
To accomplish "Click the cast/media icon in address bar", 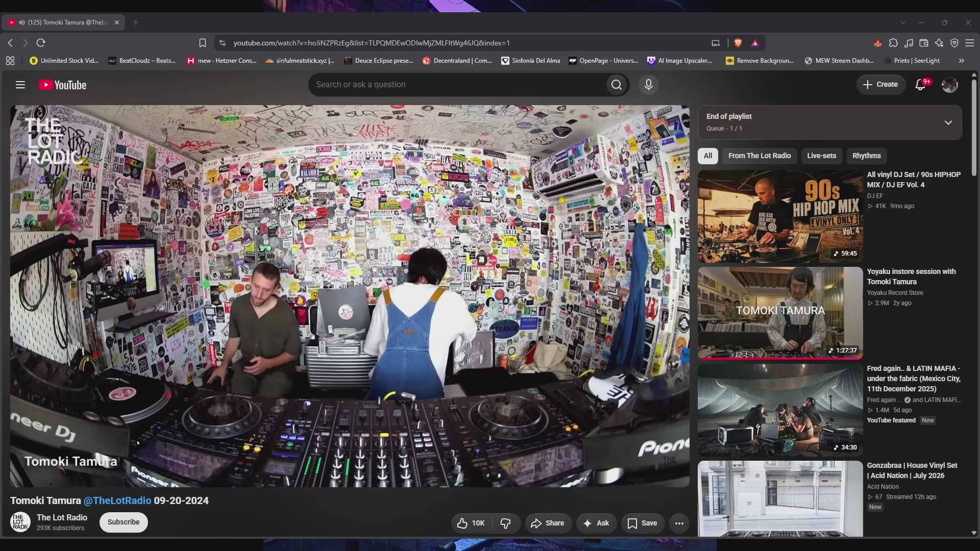I will (x=716, y=43).
